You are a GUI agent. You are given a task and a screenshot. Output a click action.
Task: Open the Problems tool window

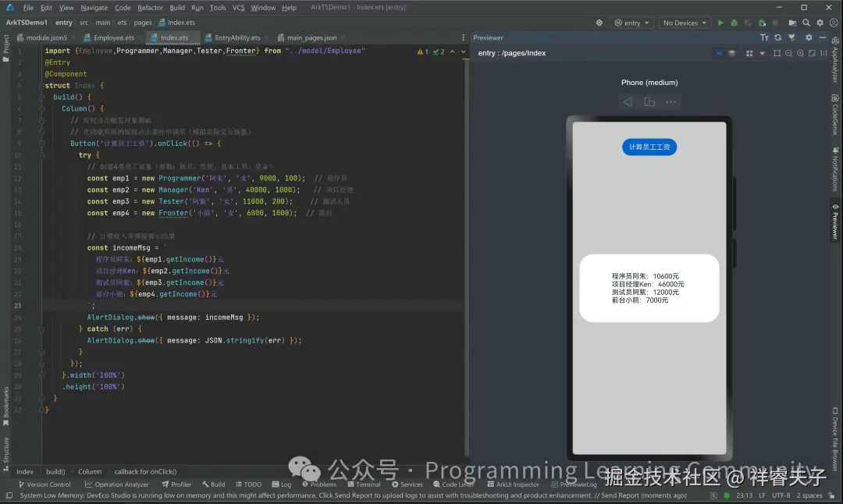click(319, 484)
